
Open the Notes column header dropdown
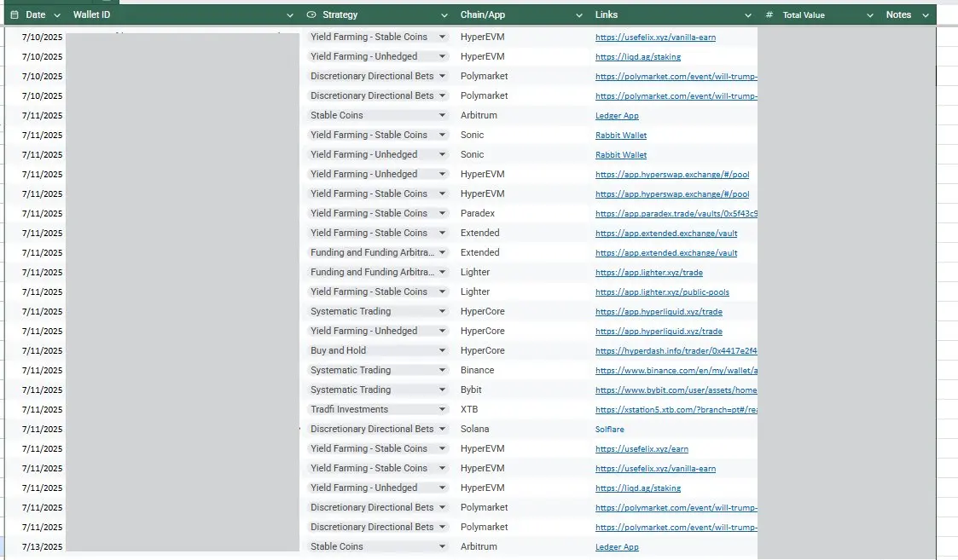[926, 15]
